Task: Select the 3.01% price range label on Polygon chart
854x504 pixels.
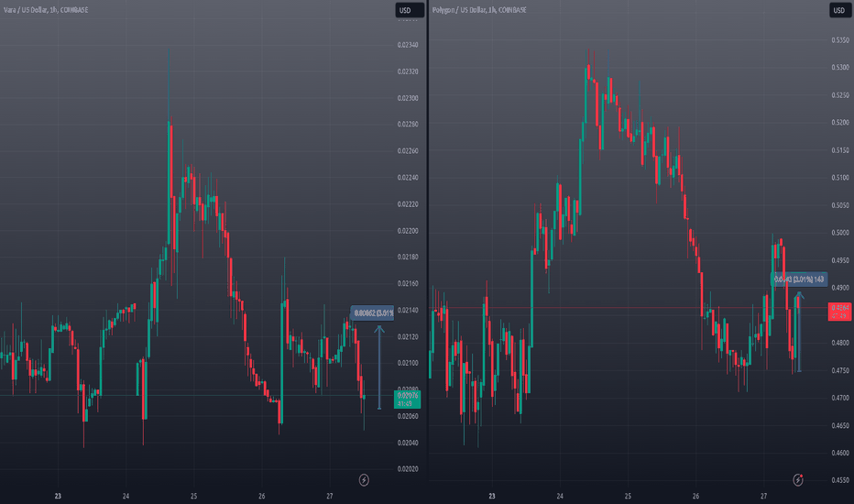Action: 799,279
